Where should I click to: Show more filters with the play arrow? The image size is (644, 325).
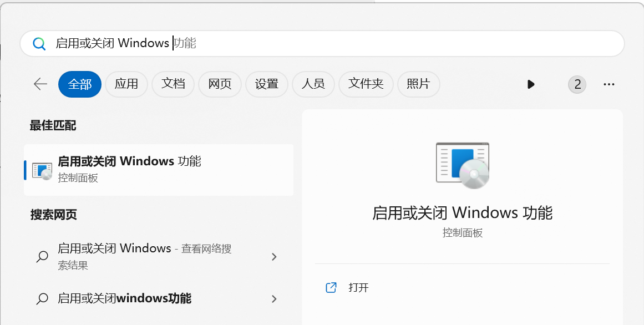pyautogui.click(x=531, y=84)
